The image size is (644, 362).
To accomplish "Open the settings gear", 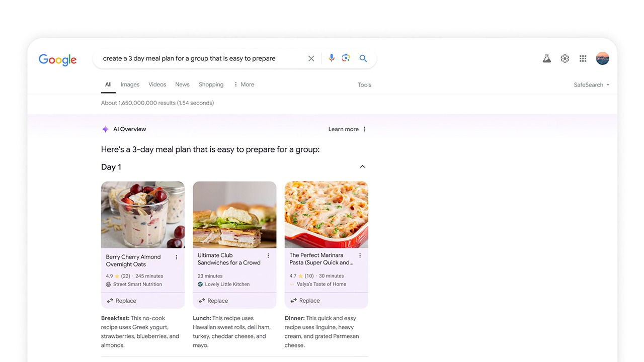I will pyautogui.click(x=565, y=59).
